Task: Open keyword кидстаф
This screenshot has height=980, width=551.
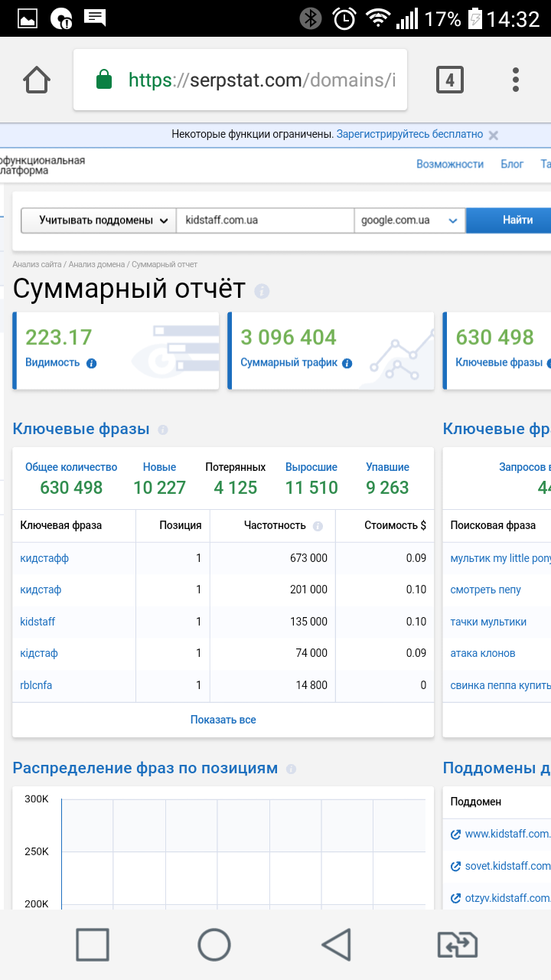Action: click(x=41, y=590)
